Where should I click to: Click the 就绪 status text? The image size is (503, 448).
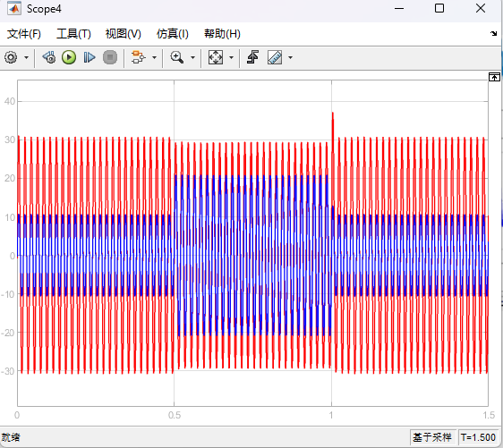coord(11,437)
